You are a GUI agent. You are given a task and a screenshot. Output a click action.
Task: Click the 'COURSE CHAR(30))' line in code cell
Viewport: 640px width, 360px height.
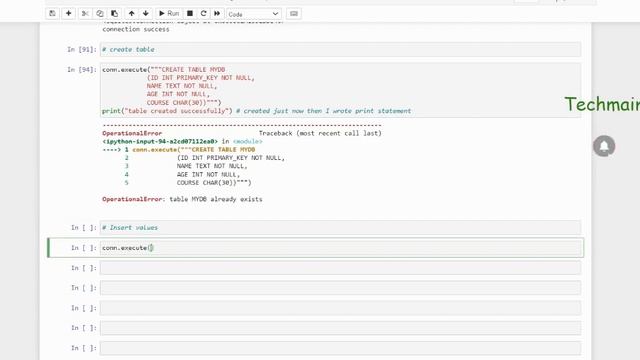pos(184,102)
